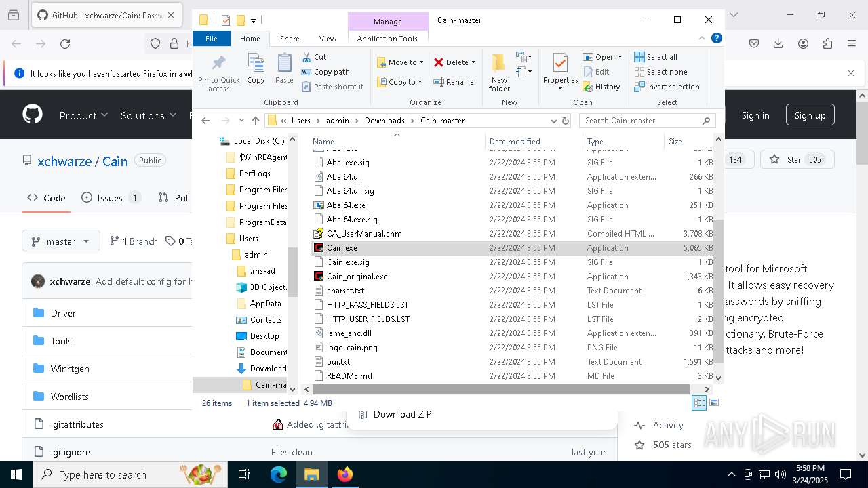Click Select all in ribbon

(656, 57)
